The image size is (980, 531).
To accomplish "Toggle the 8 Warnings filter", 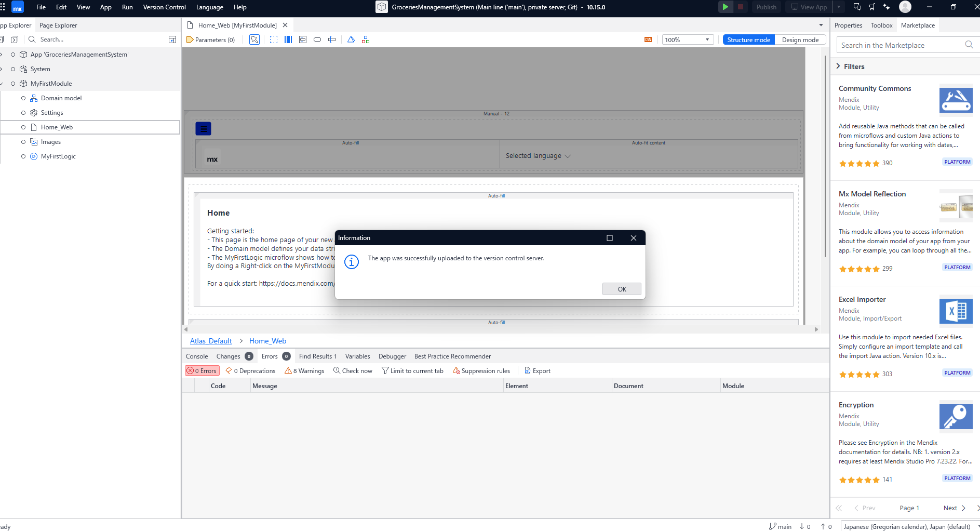I will [x=304, y=370].
